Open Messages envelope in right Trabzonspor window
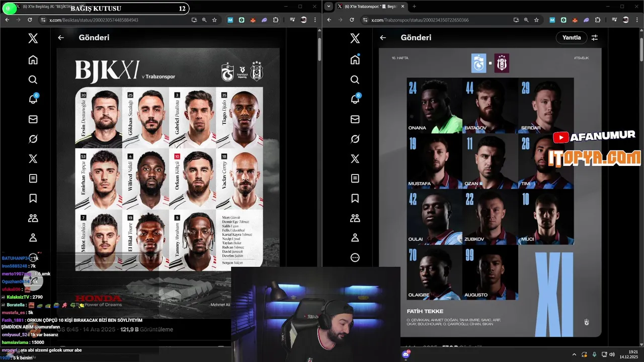This screenshot has height=362, width=644. (355, 119)
